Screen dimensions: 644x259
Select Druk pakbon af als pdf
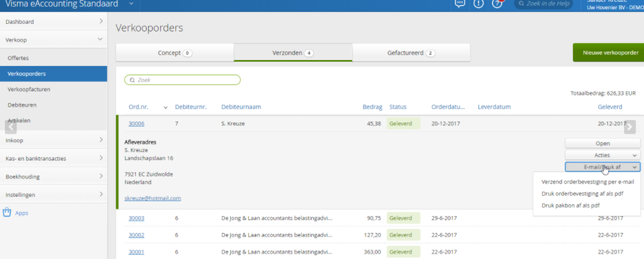tap(571, 205)
